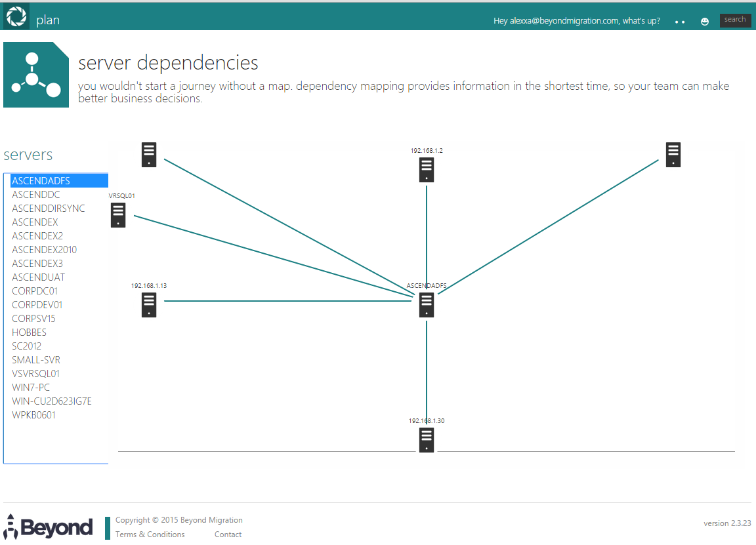This screenshot has width=756, height=545.
Task: Select WPKB0601 server
Action: [x=33, y=415]
